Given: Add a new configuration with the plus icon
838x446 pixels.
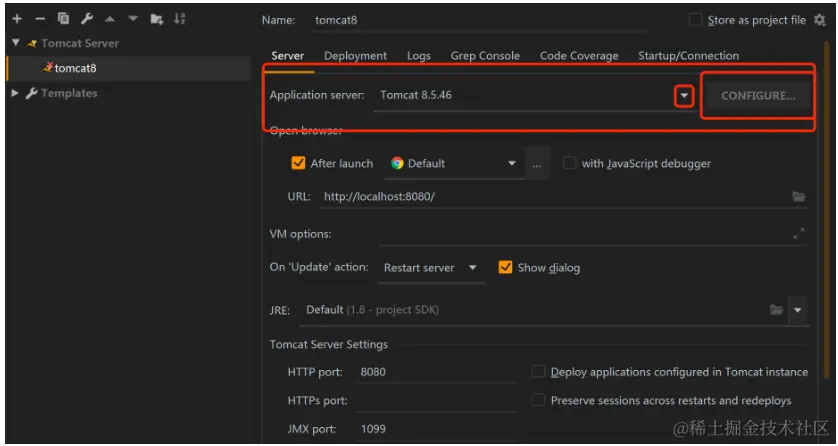Looking at the screenshot, I should point(17,19).
